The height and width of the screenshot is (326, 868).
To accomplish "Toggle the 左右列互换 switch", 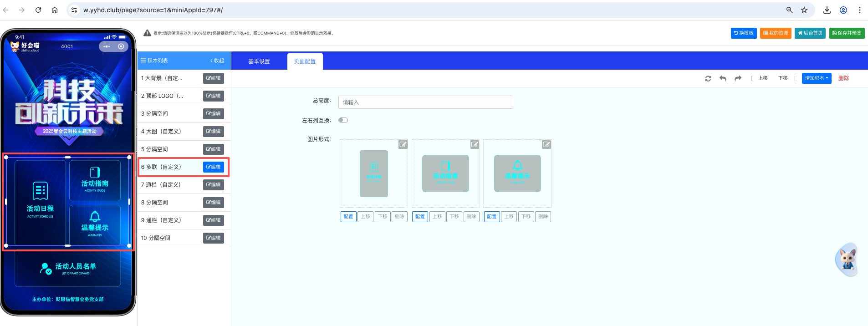I will pyautogui.click(x=343, y=120).
